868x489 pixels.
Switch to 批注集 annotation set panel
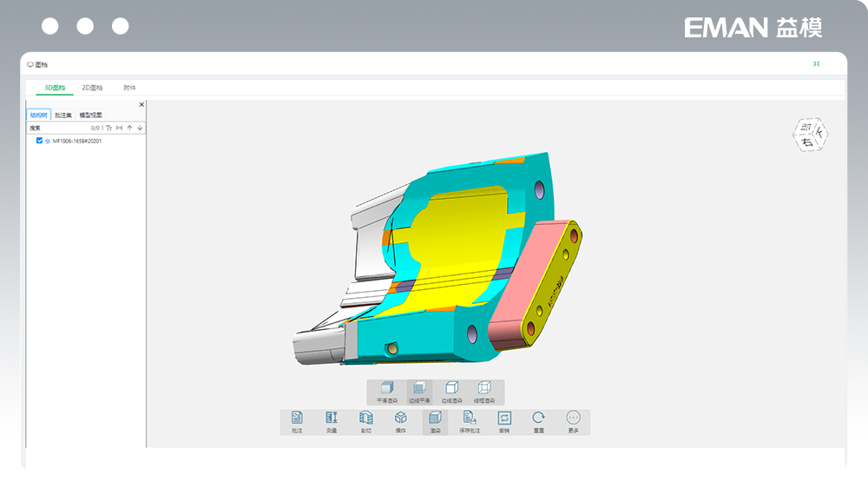click(63, 115)
